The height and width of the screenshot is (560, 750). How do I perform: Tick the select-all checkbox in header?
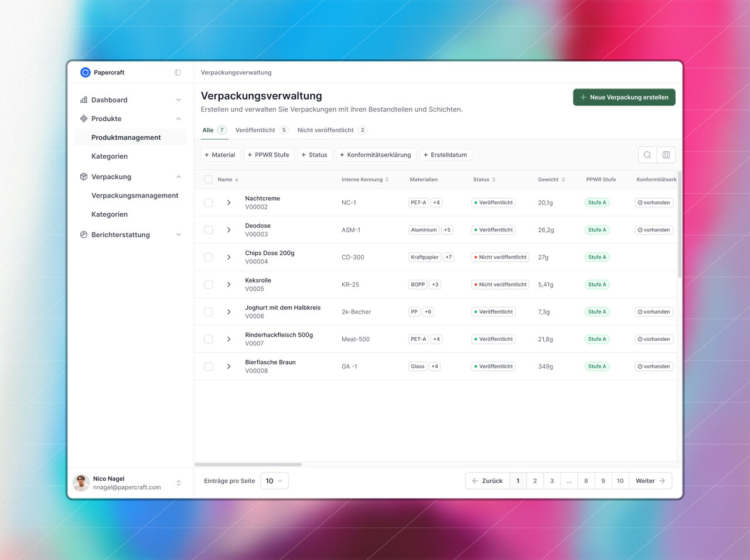pos(208,180)
